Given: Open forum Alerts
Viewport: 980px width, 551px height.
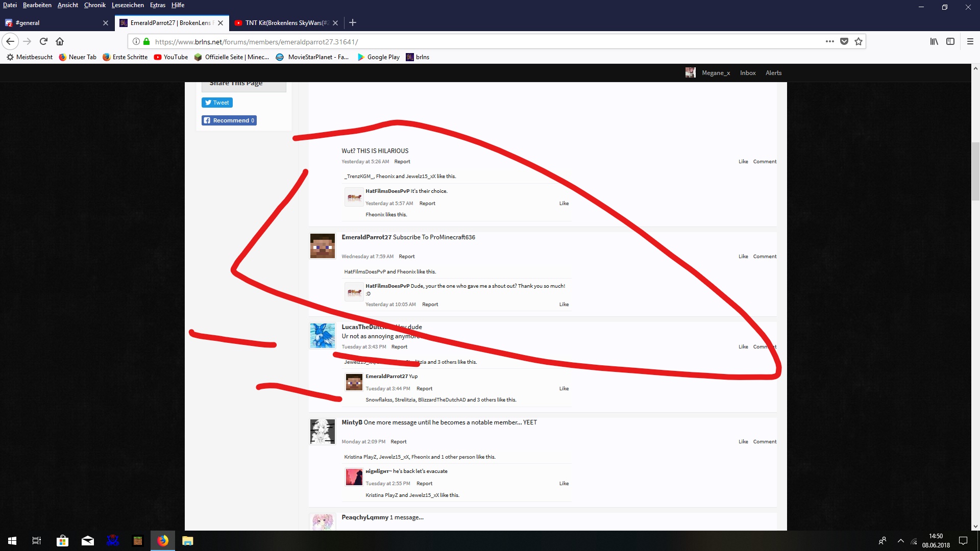Looking at the screenshot, I should (x=773, y=73).
